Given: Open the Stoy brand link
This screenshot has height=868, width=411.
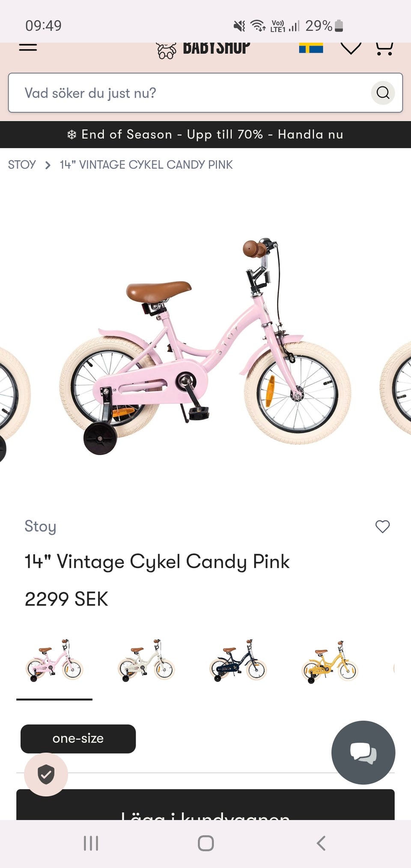Looking at the screenshot, I should pos(40,526).
